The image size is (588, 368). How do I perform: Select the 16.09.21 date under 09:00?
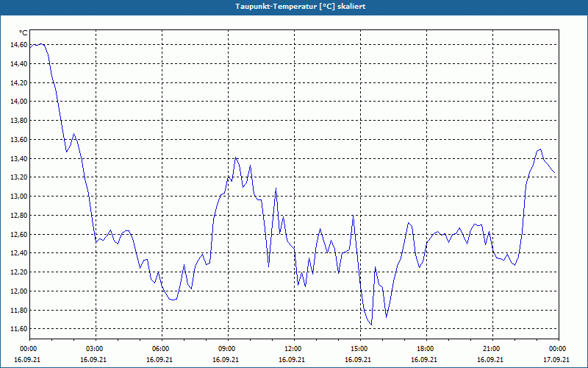[x=226, y=359]
